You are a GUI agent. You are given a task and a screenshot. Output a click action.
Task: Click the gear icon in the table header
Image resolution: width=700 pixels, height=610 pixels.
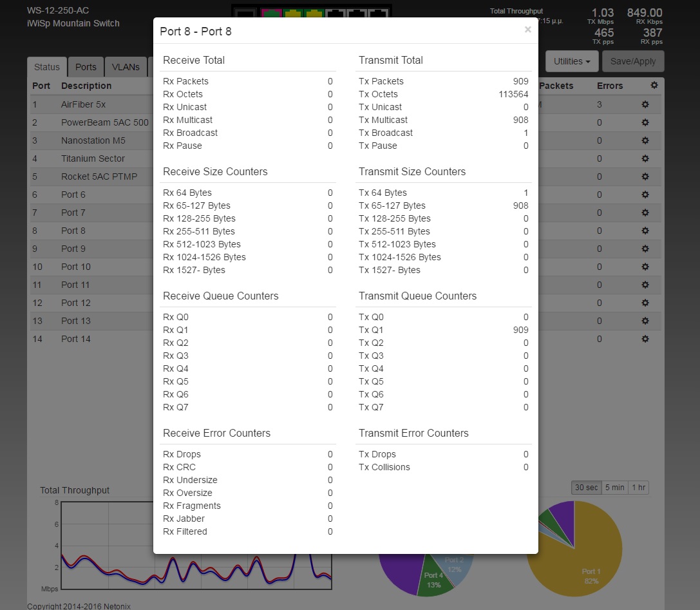[x=654, y=86]
